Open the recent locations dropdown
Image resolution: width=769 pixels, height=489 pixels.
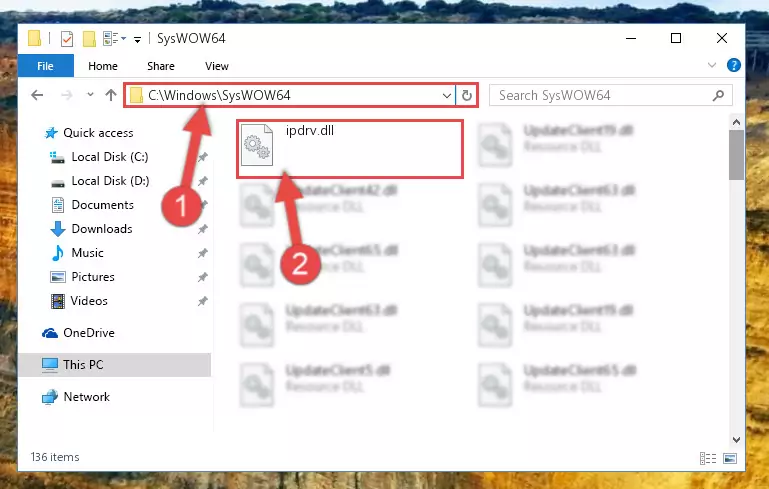90,94
